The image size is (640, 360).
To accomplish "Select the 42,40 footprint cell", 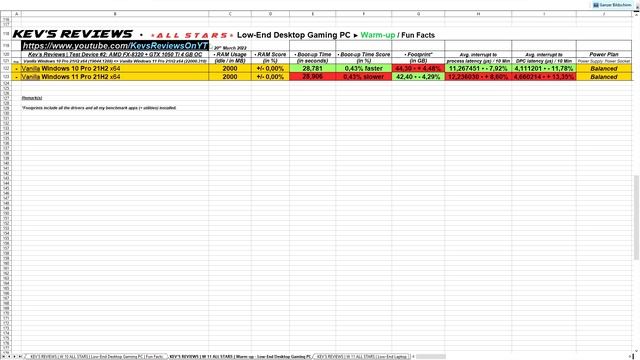I will pyautogui.click(x=418, y=76).
